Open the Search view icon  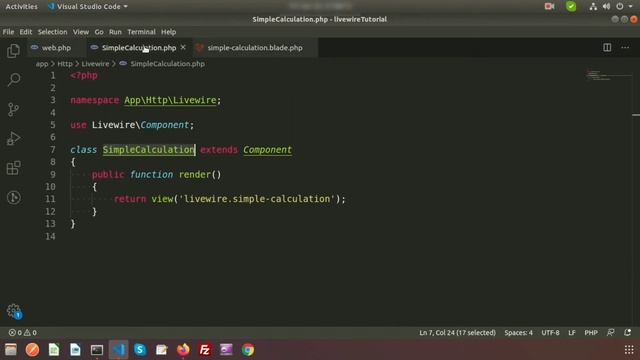tap(14, 80)
